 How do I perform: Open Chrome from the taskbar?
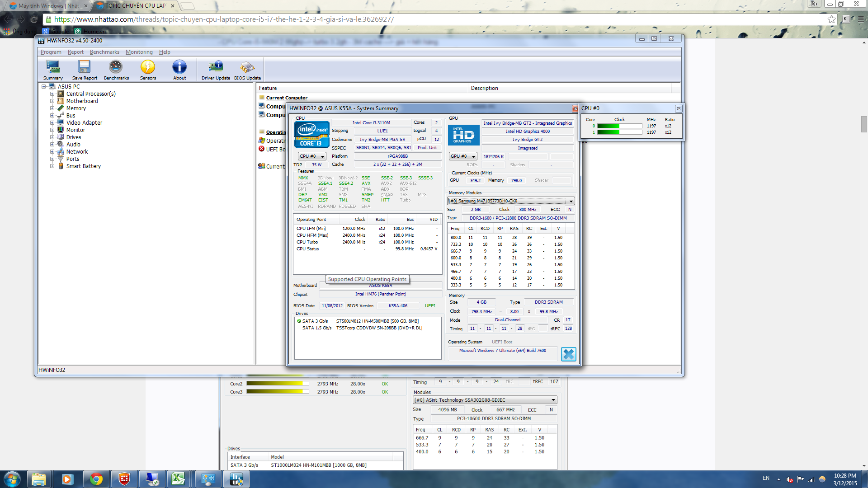(x=96, y=479)
